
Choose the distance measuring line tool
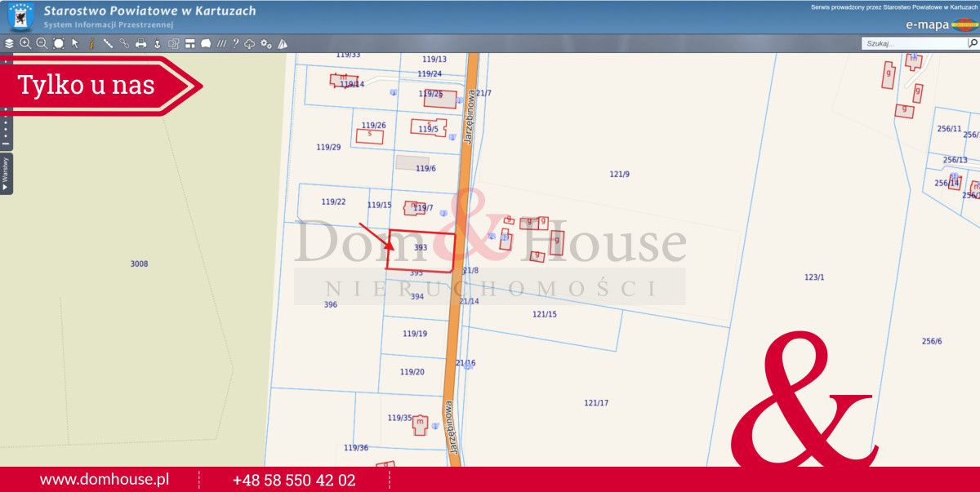(108, 43)
